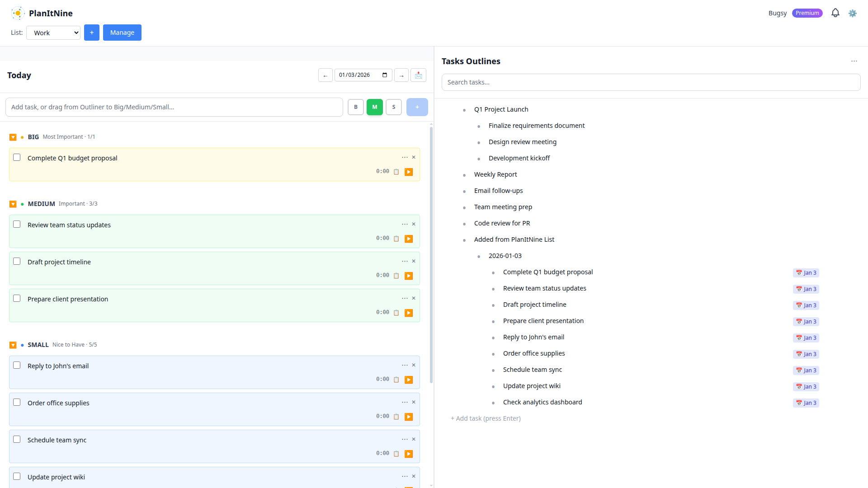Screen dimensions: 868x488
Task: Click the Manage button
Action: 122,33
